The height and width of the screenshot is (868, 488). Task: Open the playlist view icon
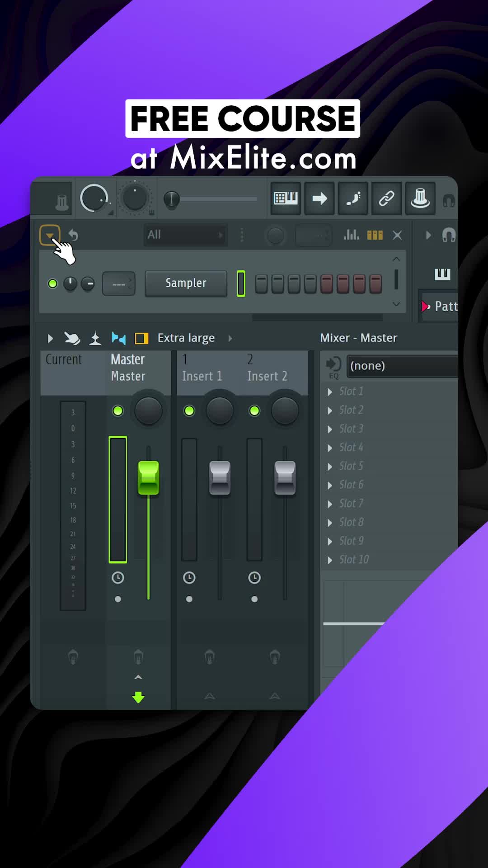286,198
